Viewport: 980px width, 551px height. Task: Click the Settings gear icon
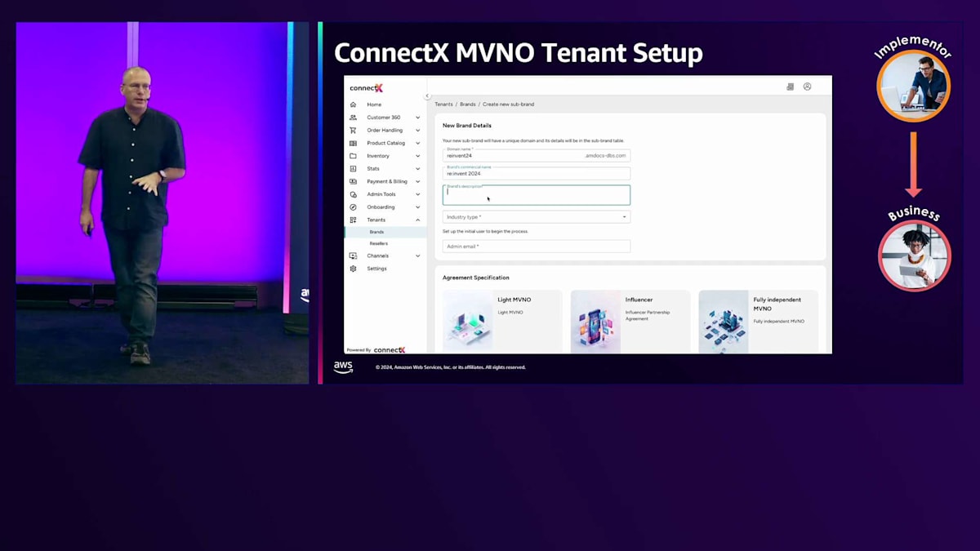[x=353, y=269]
